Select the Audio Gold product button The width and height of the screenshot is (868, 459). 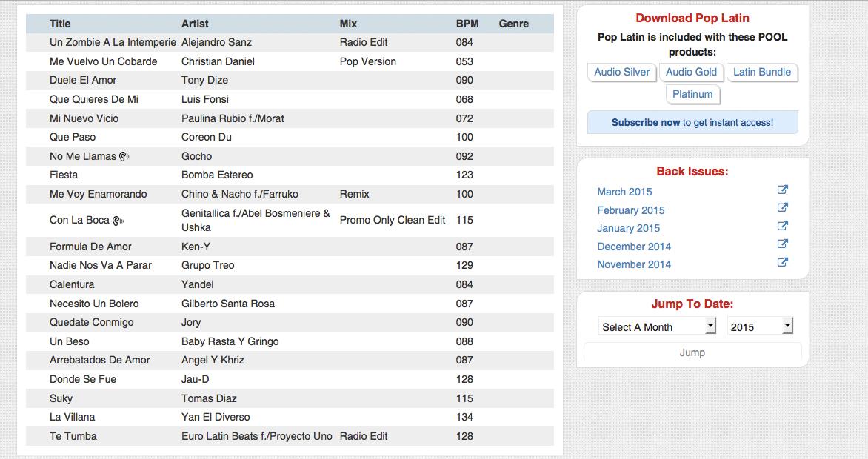coord(691,72)
